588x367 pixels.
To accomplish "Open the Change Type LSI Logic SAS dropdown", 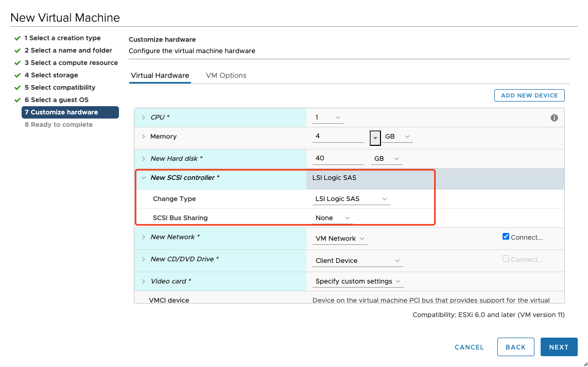I will tap(351, 199).
